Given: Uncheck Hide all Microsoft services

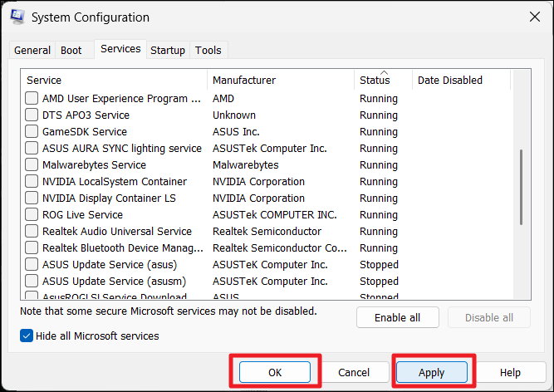Looking at the screenshot, I should click(x=27, y=336).
